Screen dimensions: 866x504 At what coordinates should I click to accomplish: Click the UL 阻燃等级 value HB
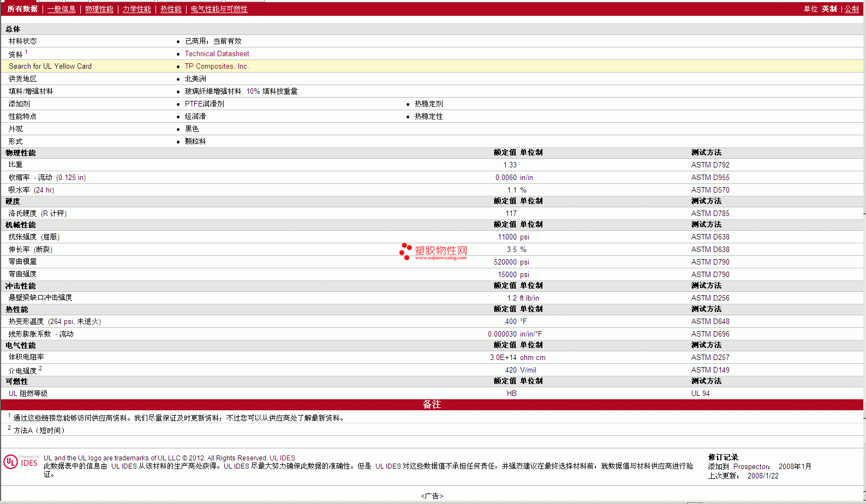[511, 393]
